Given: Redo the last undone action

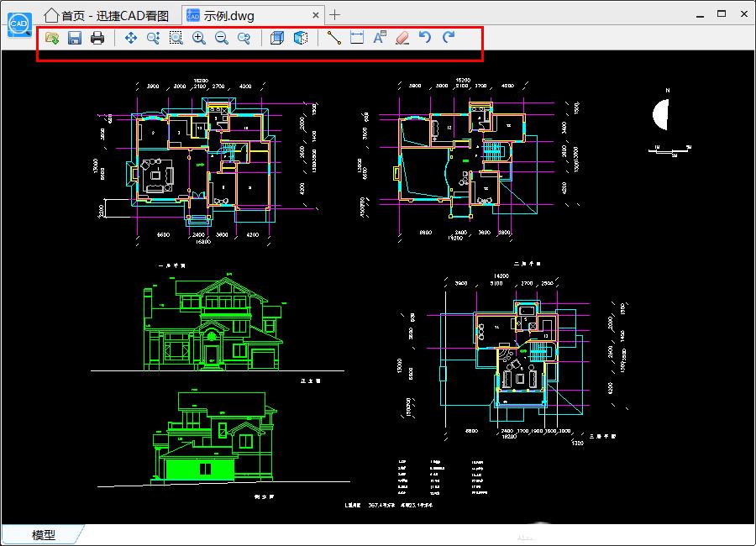Looking at the screenshot, I should click(449, 37).
